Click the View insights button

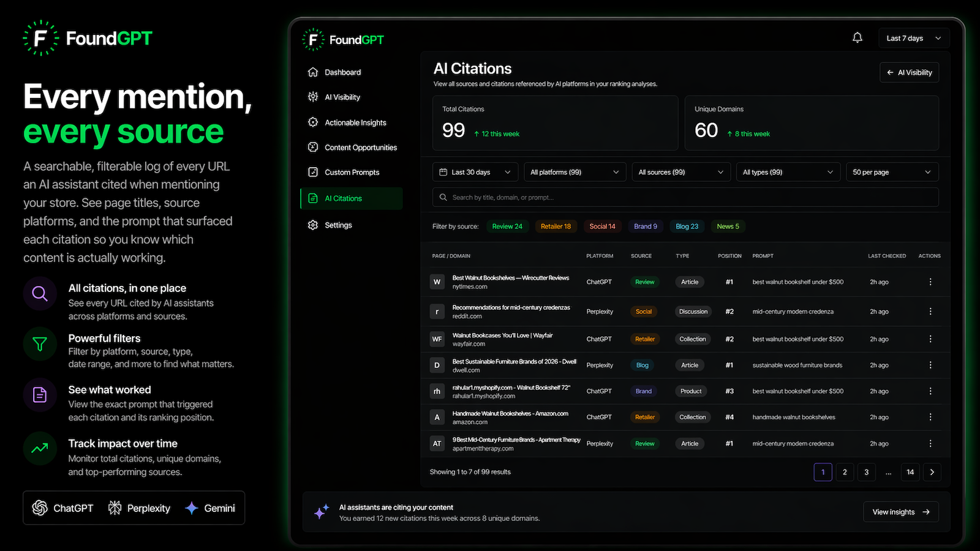tap(901, 512)
